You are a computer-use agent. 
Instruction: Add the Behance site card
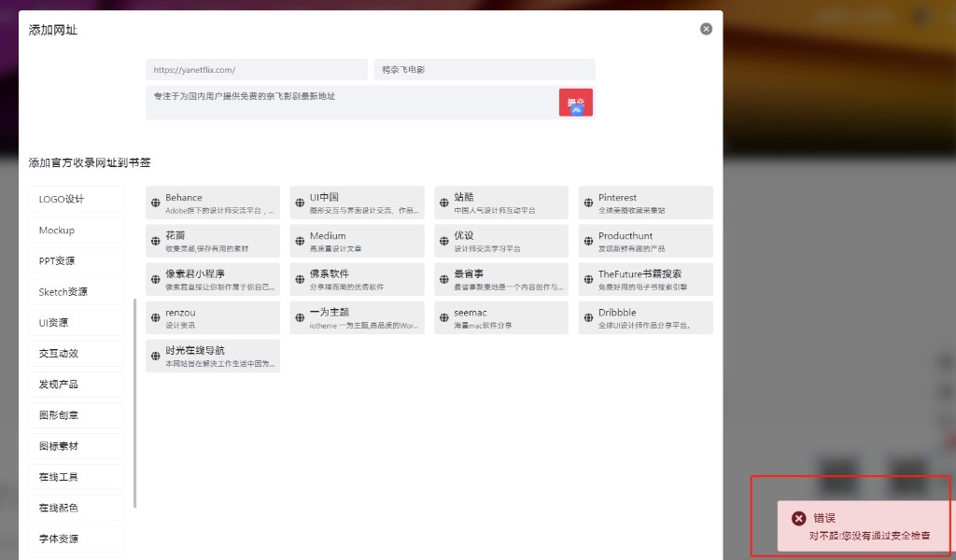[213, 203]
